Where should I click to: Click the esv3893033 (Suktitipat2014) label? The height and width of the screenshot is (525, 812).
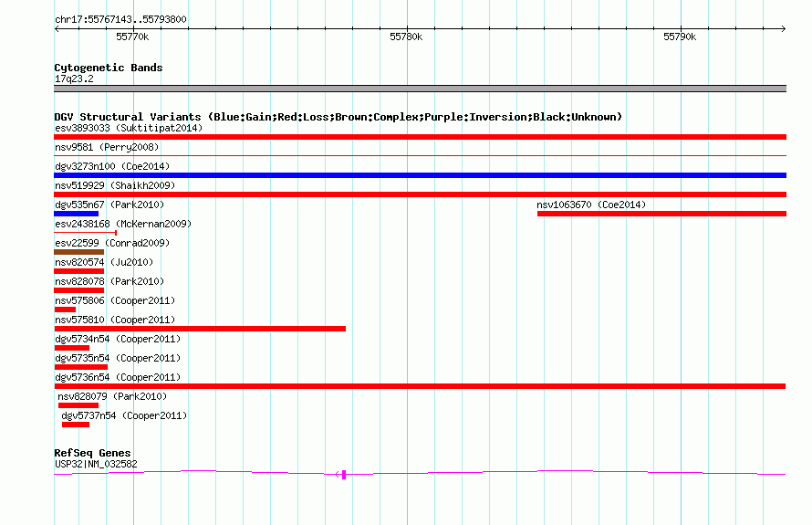[x=129, y=128]
